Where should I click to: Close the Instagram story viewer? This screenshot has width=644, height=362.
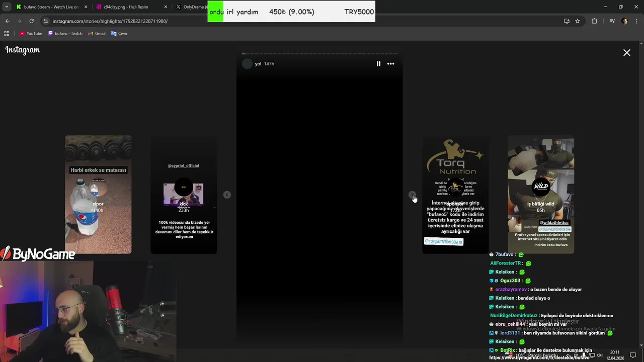point(627,52)
